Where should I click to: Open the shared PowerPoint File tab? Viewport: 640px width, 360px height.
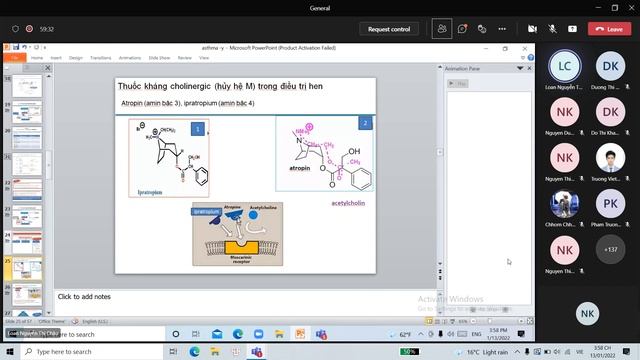point(15,58)
